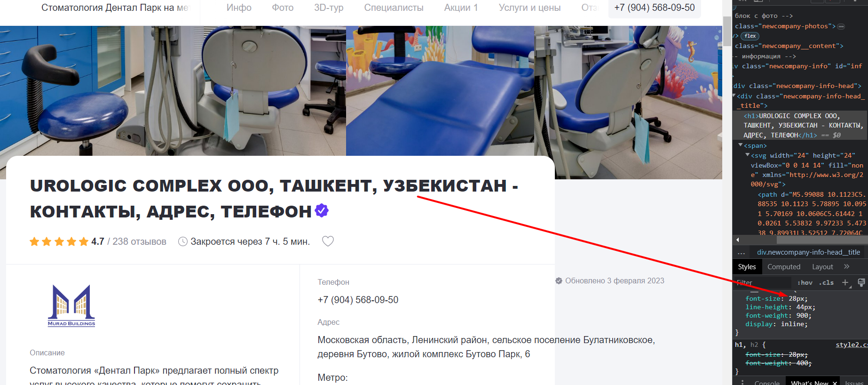Image resolution: width=868 pixels, height=385 pixels.
Task: Switch to the Styles tab
Action: pos(747,266)
